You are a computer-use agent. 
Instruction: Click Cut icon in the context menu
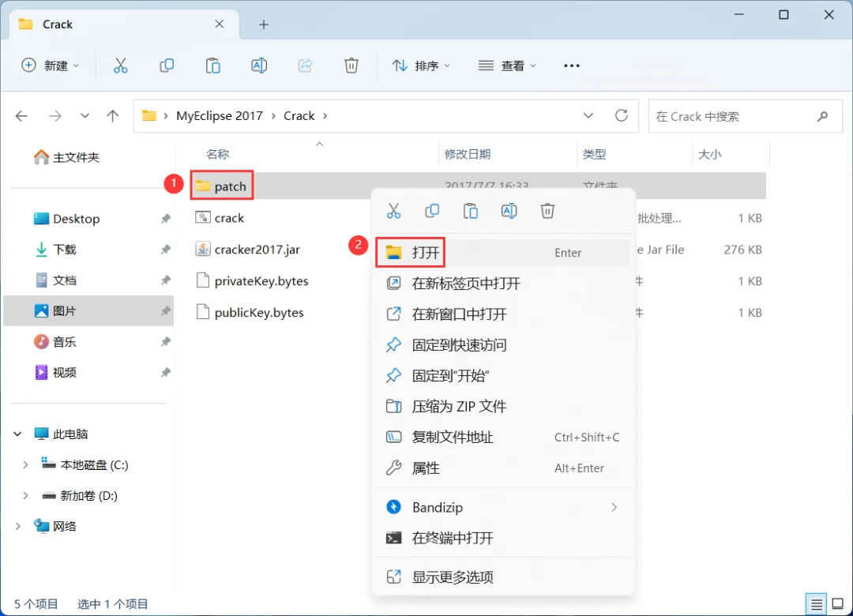point(394,211)
